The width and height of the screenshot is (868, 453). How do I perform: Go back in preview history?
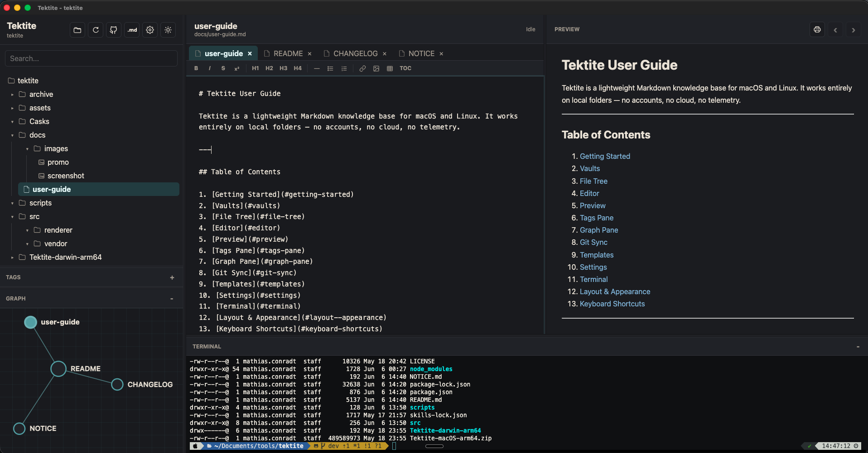pos(835,30)
